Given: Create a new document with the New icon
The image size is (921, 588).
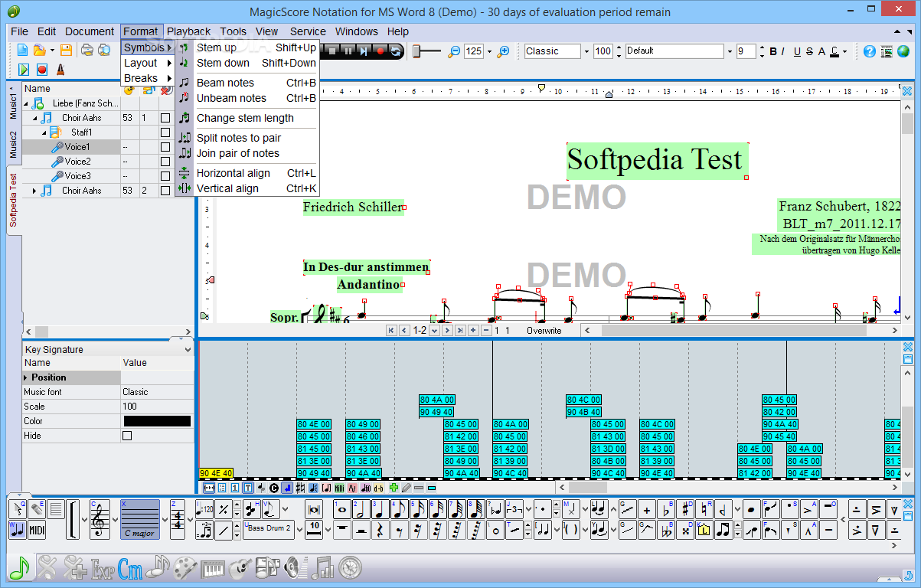Looking at the screenshot, I should tap(22, 51).
